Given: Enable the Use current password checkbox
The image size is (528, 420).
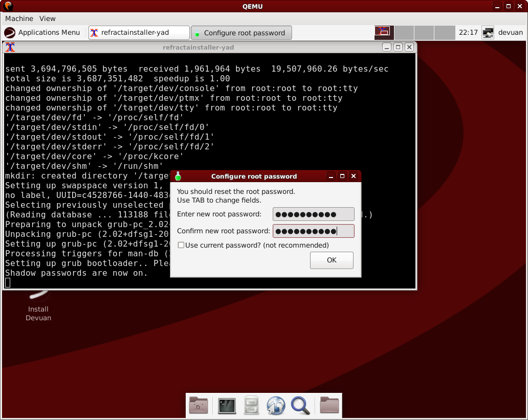Looking at the screenshot, I should tap(181, 246).
